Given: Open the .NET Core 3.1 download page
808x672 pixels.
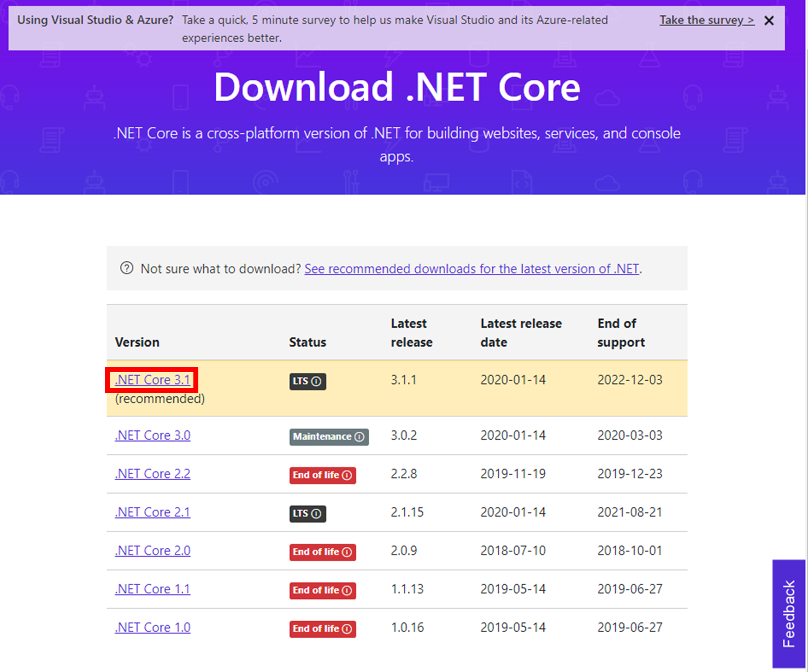Looking at the screenshot, I should [x=152, y=380].
